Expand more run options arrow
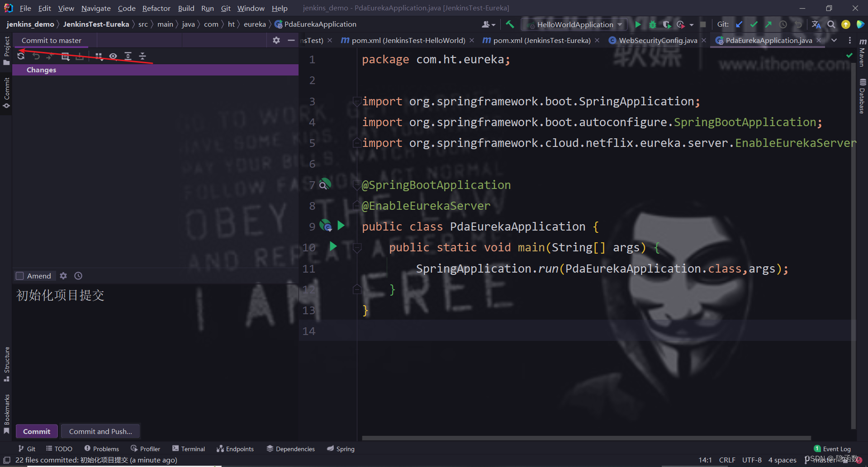This screenshot has width=868, height=467. coord(692,25)
